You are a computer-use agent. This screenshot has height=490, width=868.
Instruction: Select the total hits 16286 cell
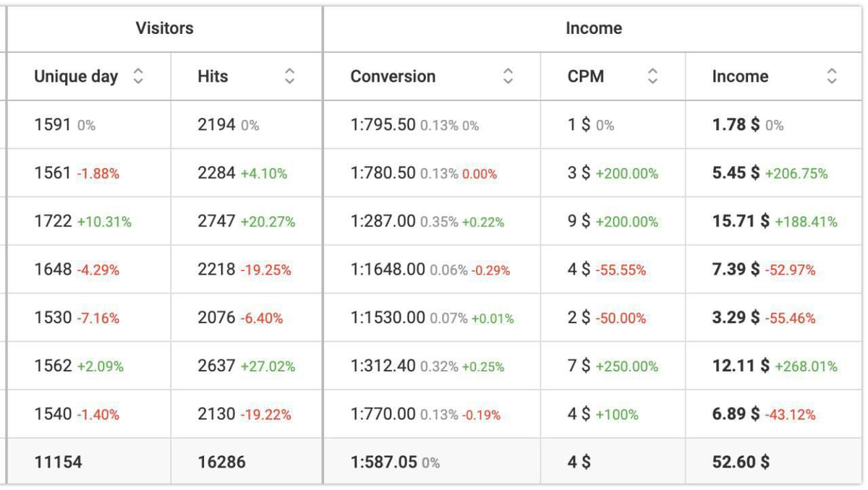[221, 462]
